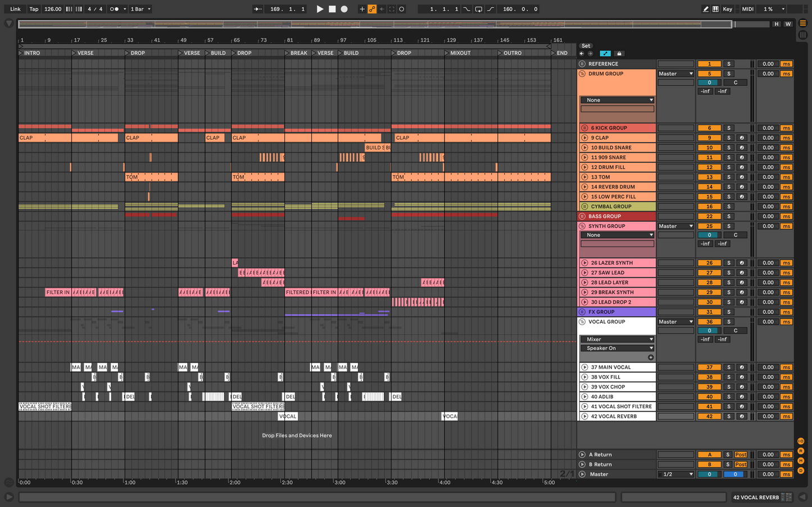Toggle the Post button on A Return
This screenshot has height=507, width=812.
(741, 455)
